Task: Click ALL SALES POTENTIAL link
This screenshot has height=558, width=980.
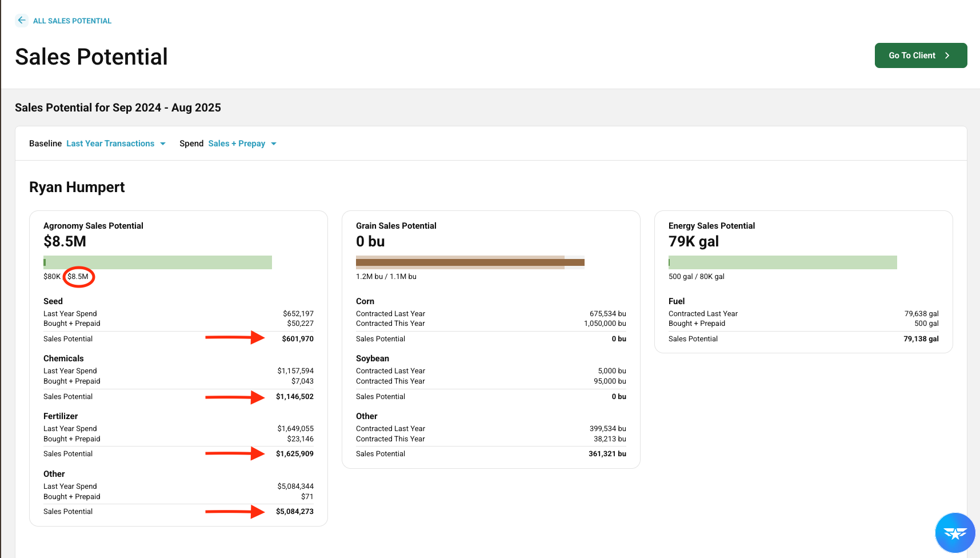Action: [72, 21]
